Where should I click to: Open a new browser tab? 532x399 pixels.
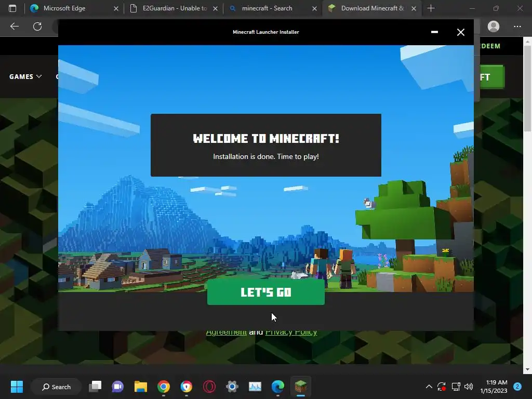(431, 8)
